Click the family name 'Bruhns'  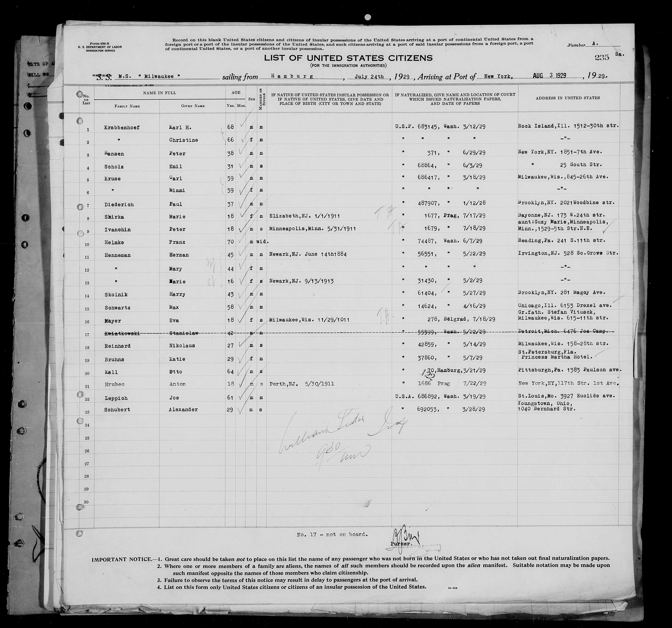114,359
